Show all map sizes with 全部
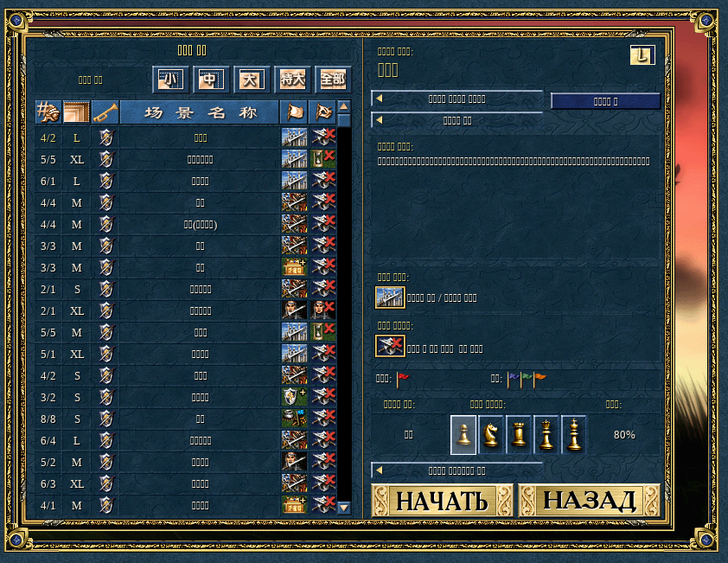 333,80
